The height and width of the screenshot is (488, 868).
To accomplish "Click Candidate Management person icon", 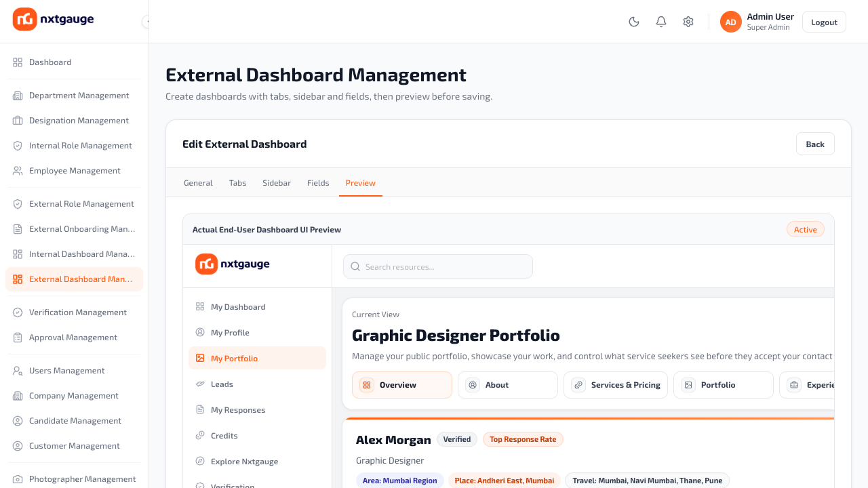I will coord(18,421).
